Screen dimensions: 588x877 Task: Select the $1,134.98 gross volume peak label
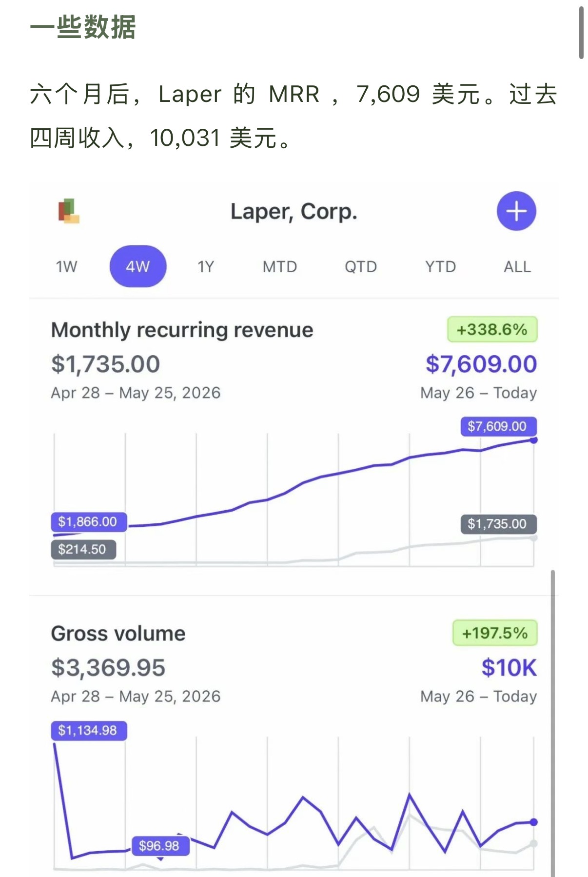[89, 731]
